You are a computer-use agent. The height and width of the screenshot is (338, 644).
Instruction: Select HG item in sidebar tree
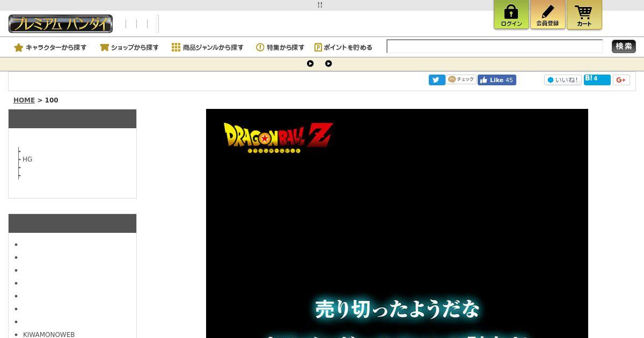(x=27, y=159)
